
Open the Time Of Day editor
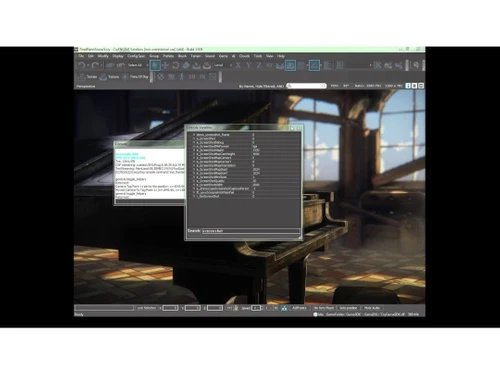(135, 77)
